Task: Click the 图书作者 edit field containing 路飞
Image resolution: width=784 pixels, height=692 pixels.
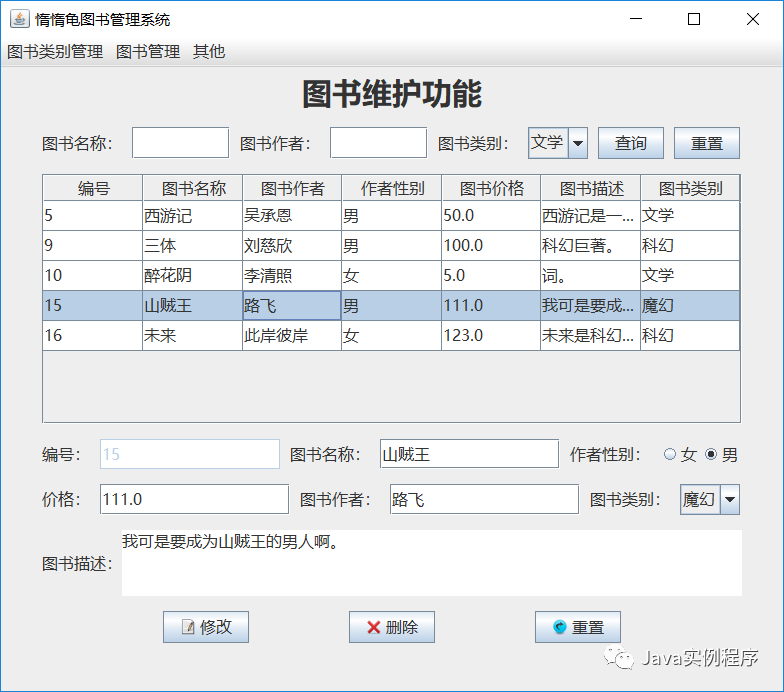Action: 484,499
